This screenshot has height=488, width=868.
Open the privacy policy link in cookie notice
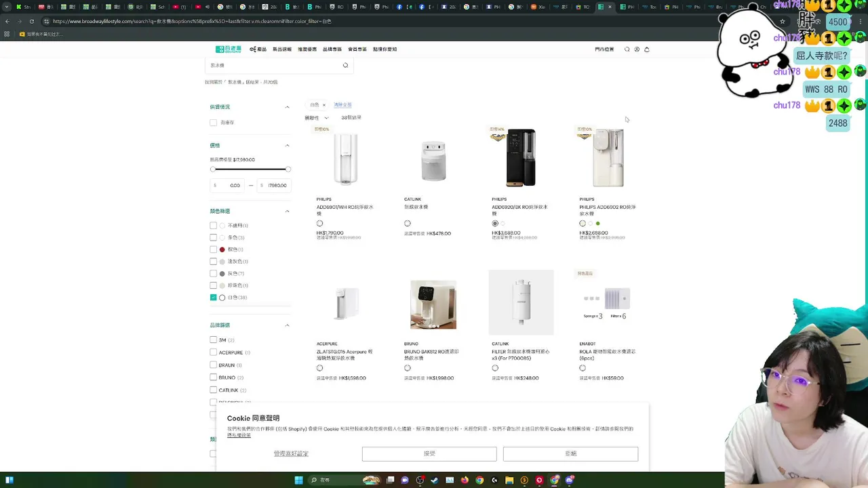pos(239,435)
